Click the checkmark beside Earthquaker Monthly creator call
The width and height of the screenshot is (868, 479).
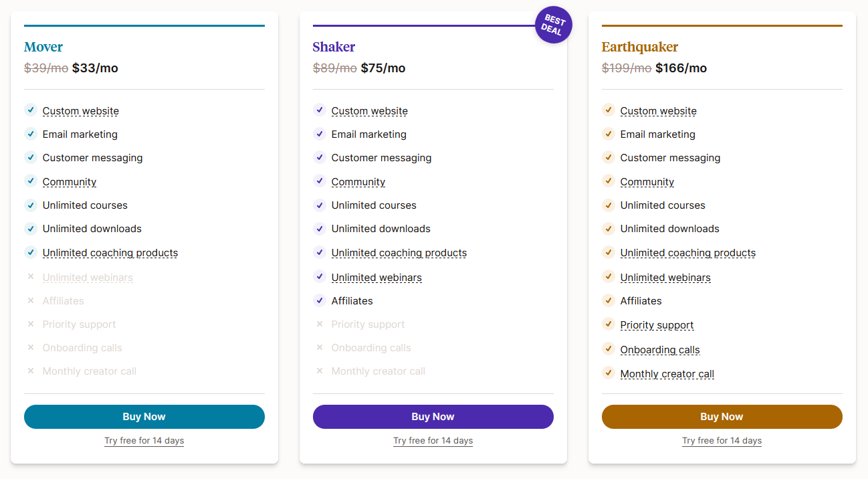coord(609,373)
